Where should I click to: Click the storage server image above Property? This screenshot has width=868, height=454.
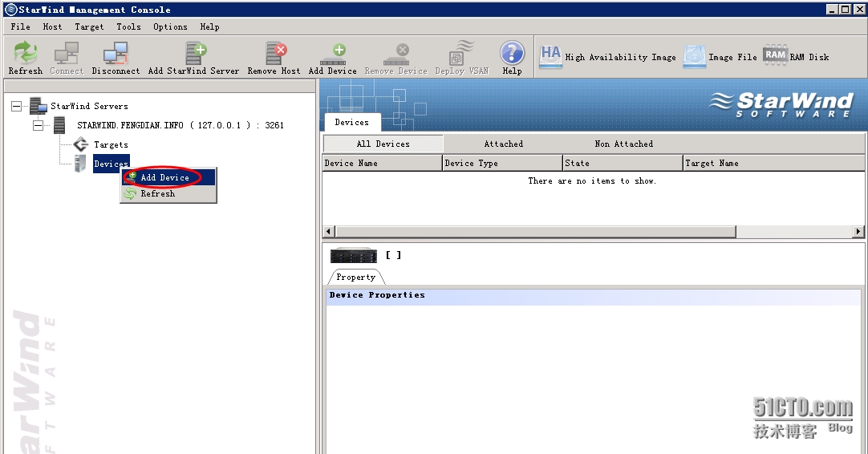click(354, 255)
